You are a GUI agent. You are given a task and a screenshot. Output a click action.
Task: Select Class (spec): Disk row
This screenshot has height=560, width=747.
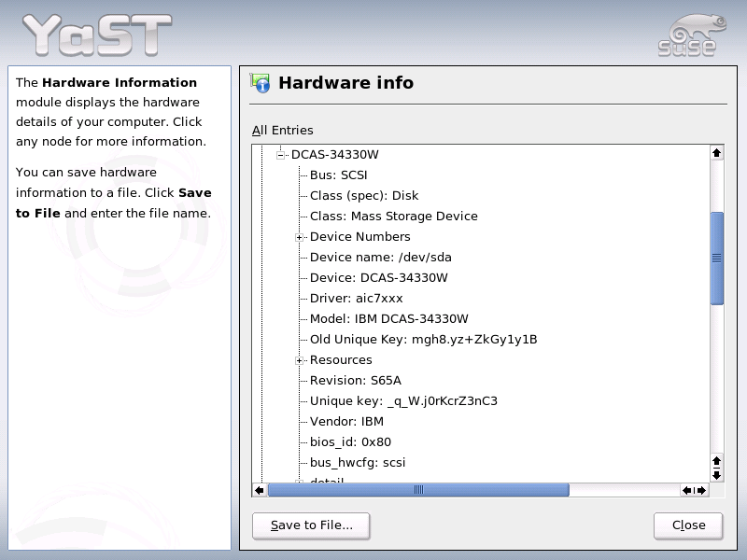[364, 196]
